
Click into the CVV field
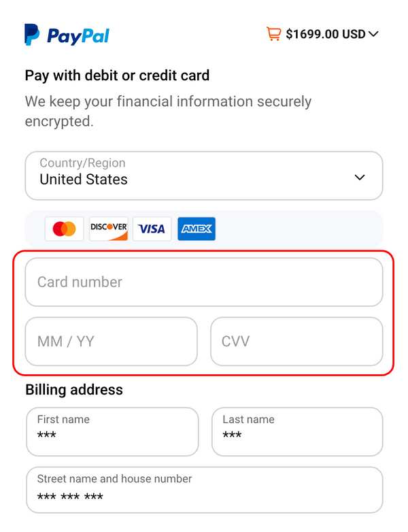pyautogui.click(x=296, y=341)
